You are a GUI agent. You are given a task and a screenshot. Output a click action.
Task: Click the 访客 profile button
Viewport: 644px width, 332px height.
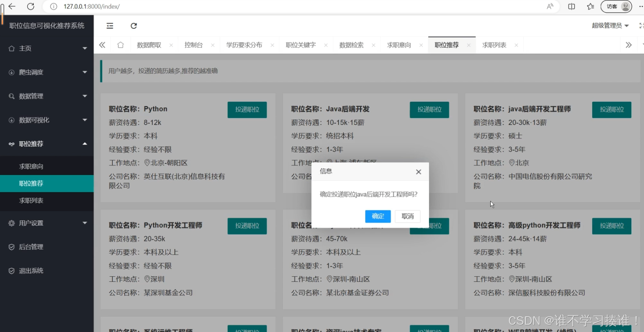tap(616, 6)
